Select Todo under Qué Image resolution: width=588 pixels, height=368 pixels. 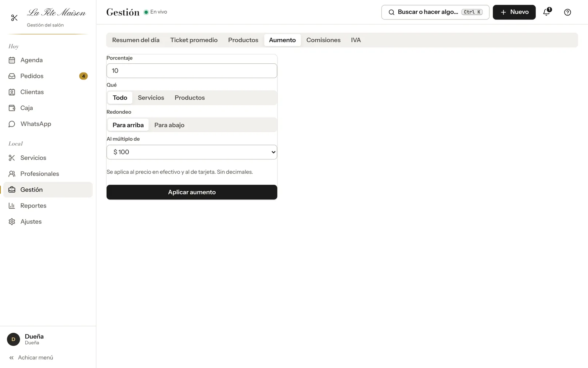tap(120, 98)
